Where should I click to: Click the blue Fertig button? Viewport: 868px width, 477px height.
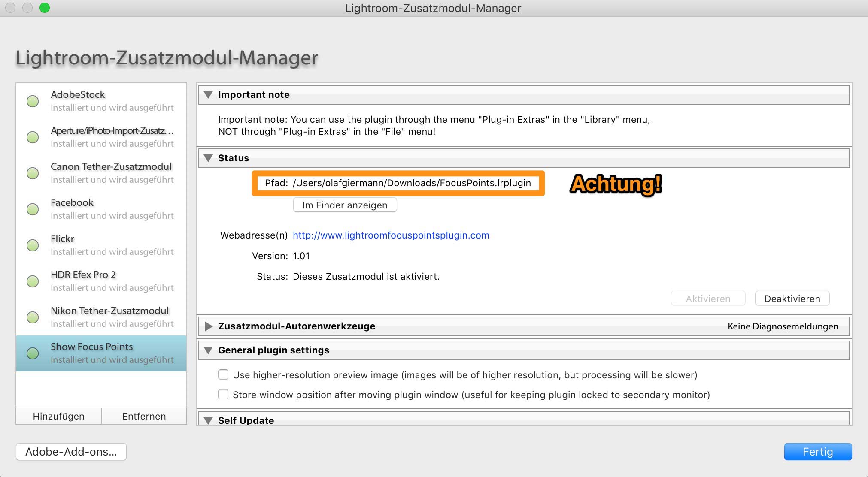pos(817,452)
